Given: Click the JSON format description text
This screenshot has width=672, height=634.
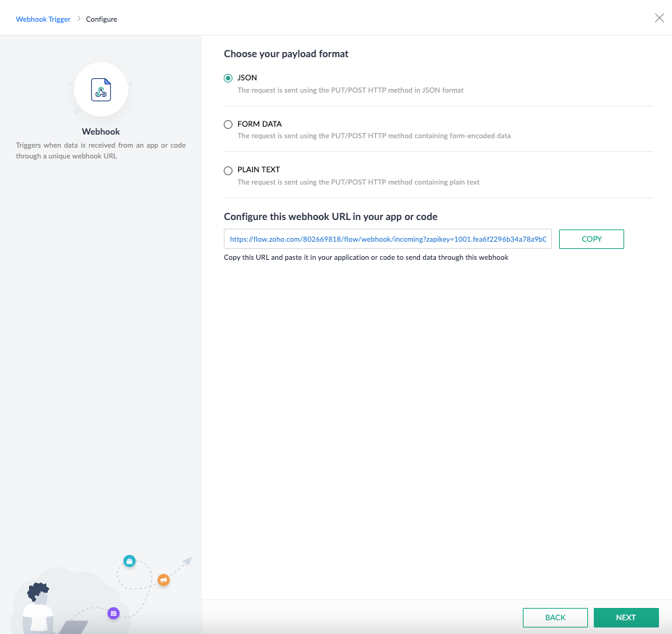Looking at the screenshot, I should click(x=350, y=90).
